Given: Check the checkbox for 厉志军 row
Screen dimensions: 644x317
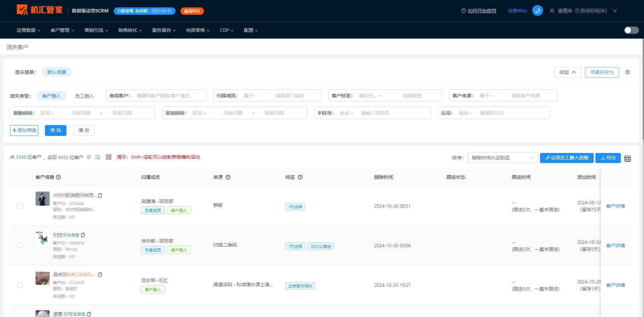Looking at the screenshot, I should pyautogui.click(x=20, y=285).
